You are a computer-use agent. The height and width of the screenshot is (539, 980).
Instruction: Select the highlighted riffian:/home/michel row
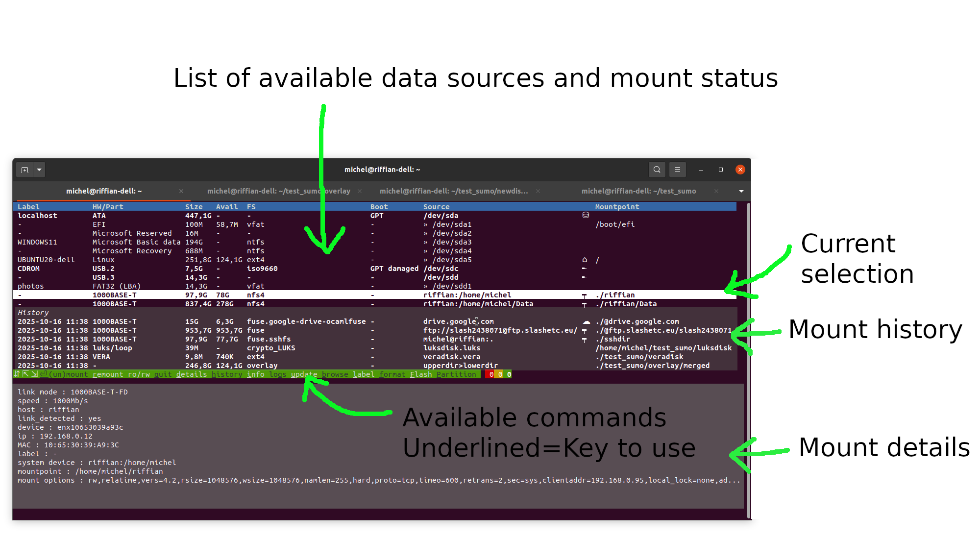375,295
